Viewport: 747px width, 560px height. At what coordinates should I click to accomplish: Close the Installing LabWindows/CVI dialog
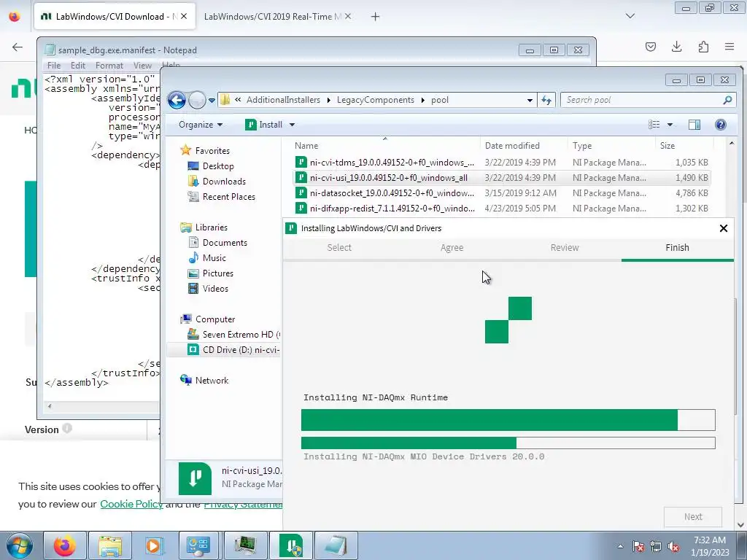tap(723, 228)
